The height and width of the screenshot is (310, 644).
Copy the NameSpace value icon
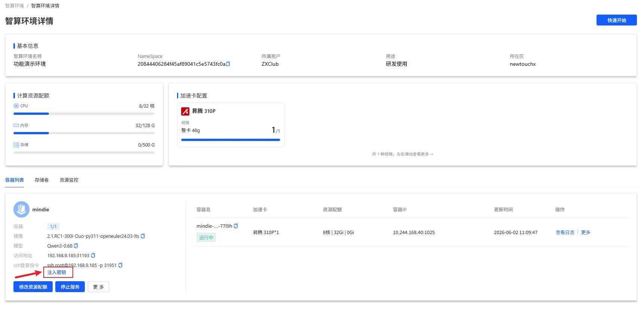tap(228, 64)
